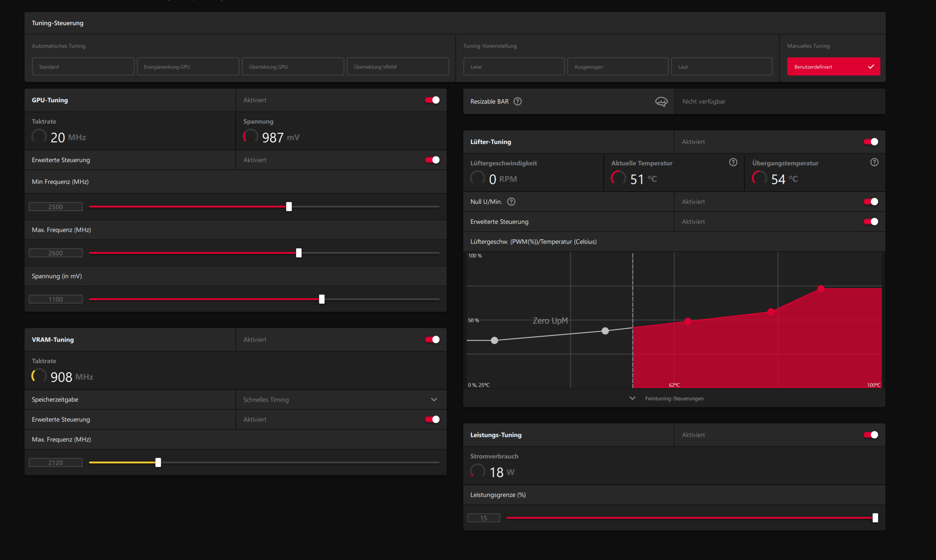
Task: Click the Speicherzeitgabe dropdown chevron arrow
Action: point(434,400)
